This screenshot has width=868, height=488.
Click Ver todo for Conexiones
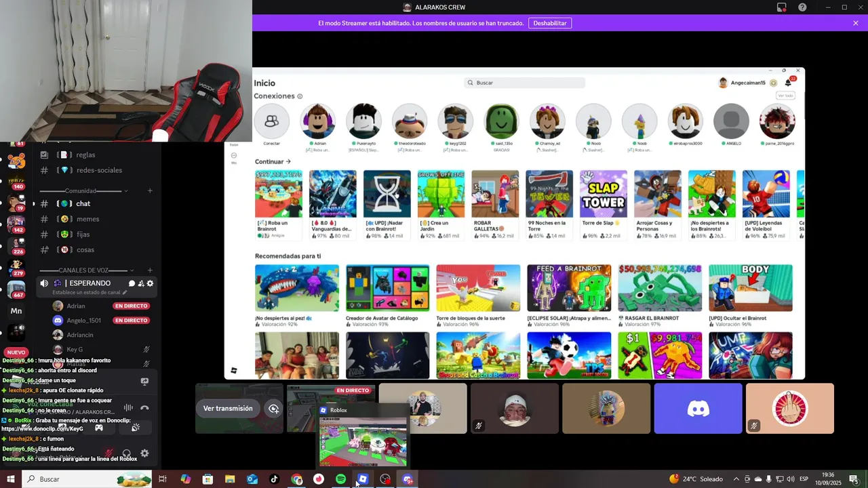tap(785, 96)
